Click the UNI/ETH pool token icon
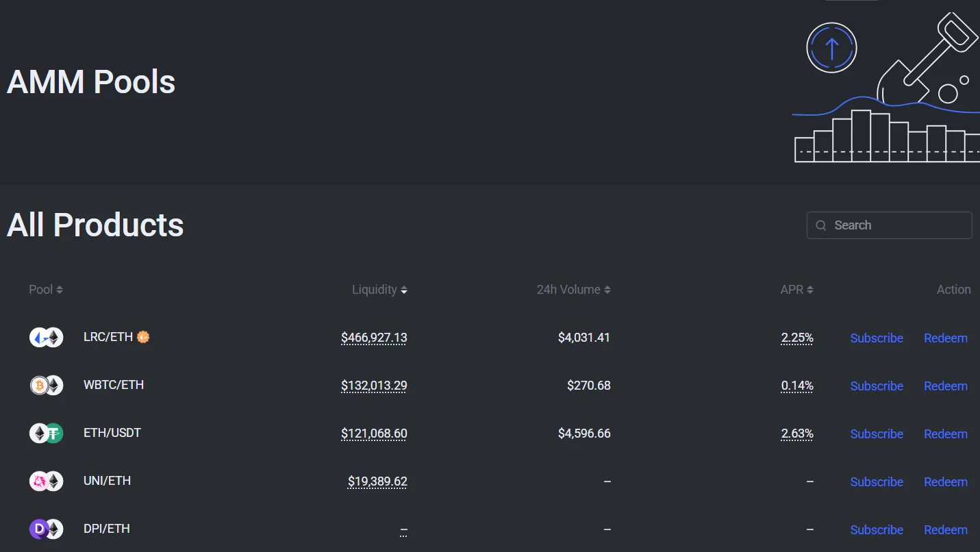Screen dimensions: 980x552 [x=46, y=481]
